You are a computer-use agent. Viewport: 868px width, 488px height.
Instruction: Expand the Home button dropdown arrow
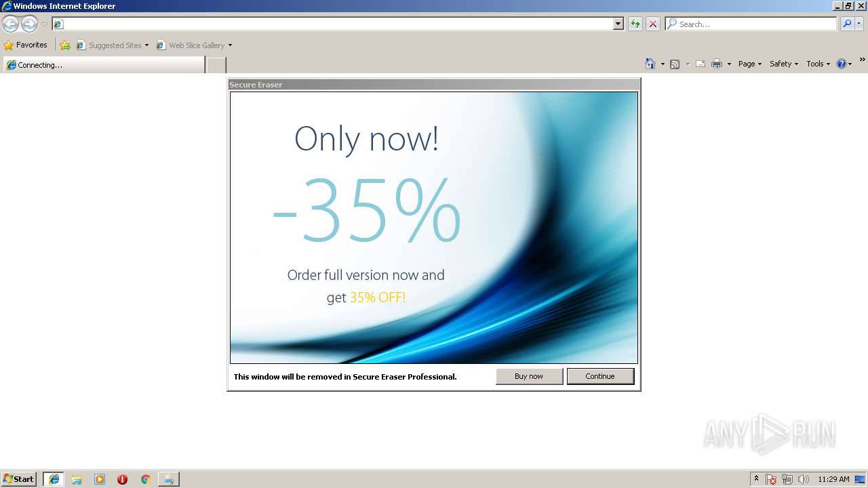pos(663,64)
